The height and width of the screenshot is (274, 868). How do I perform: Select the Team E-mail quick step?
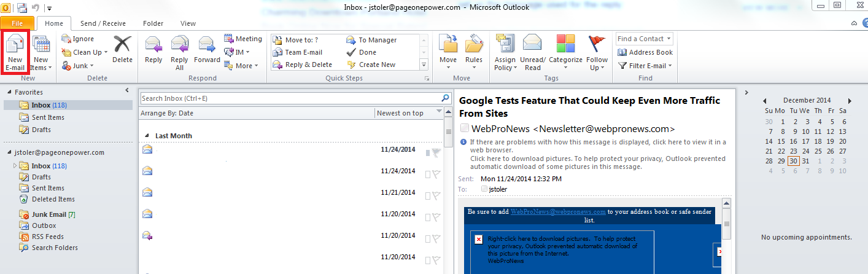click(x=298, y=52)
